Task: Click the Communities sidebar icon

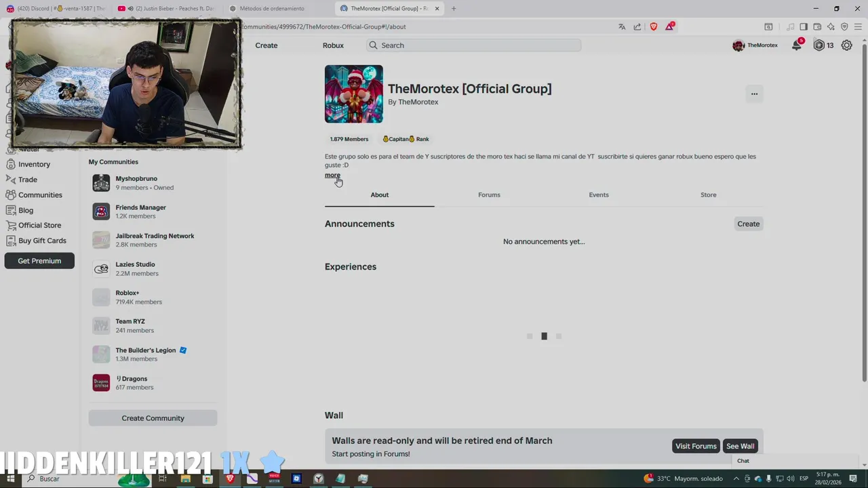Action: [x=11, y=195]
